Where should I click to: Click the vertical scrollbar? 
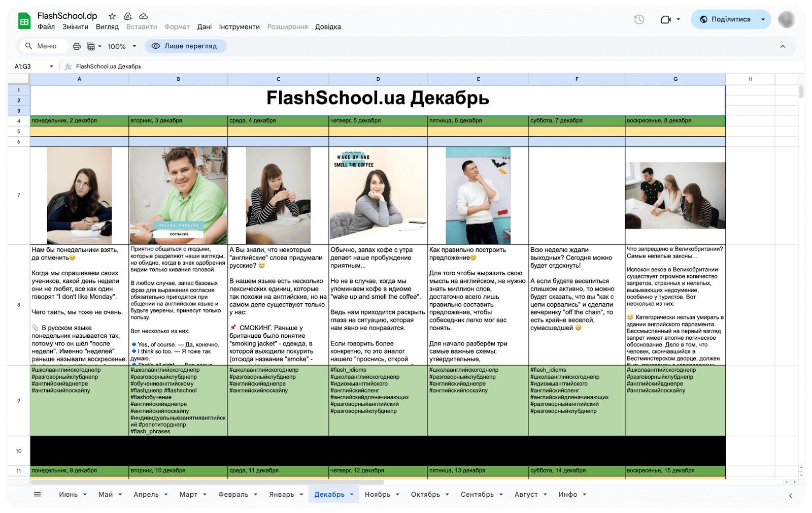[x=801, y=92]
